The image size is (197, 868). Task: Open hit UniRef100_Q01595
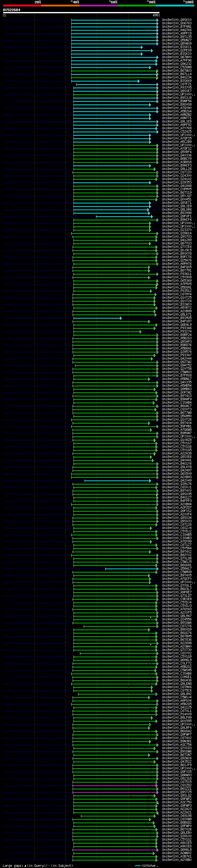point(177,721)
